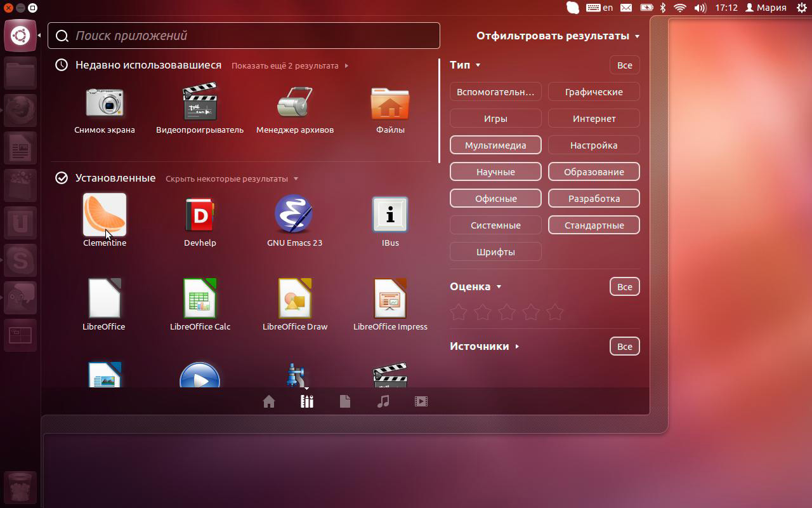812x508 pixels.
Task: Launch Clementine music player
Action: pos(105,220)
